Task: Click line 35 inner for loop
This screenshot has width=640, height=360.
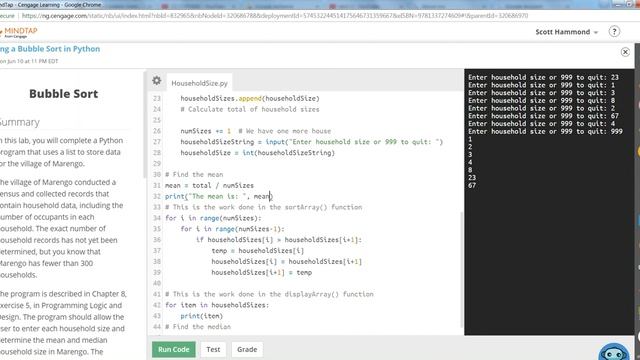Action: 232,229
